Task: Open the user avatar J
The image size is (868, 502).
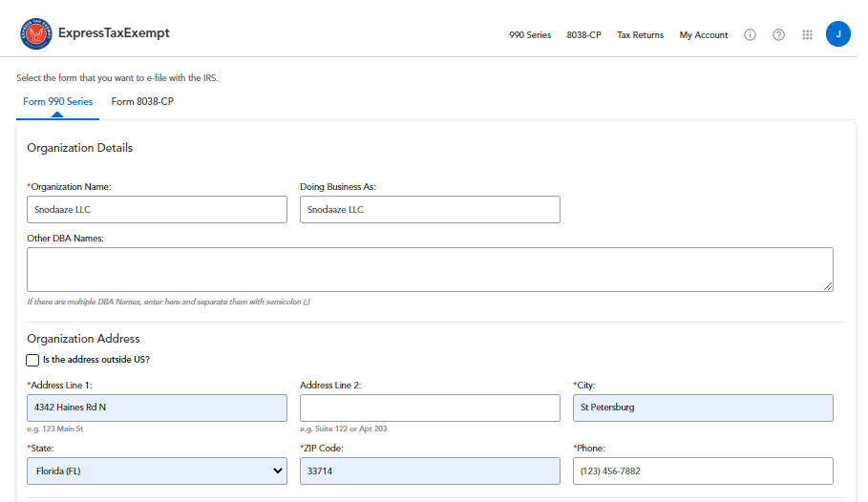Action: pos(838,34)
